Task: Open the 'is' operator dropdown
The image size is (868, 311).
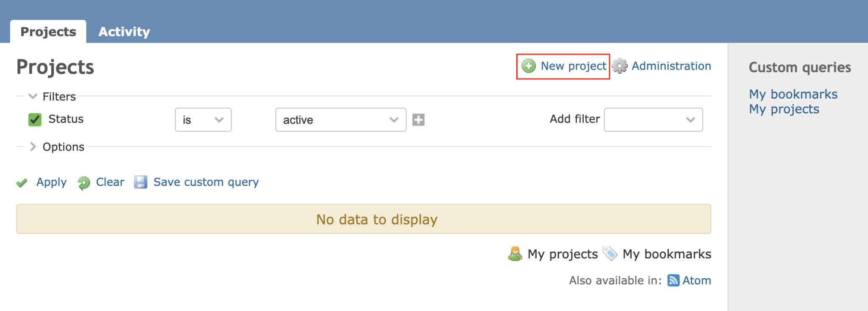Action: pyautogui.click(x=203, y=120)
